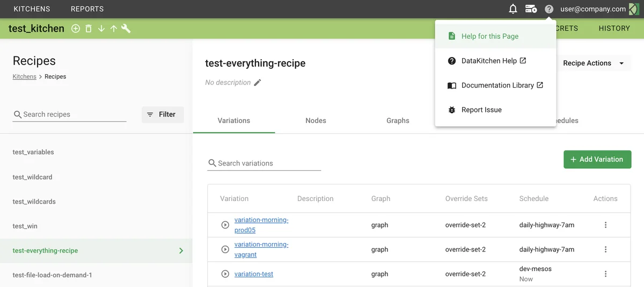The image size is (644, 287).
Task: Select Help for this Page
Action: 490,37
